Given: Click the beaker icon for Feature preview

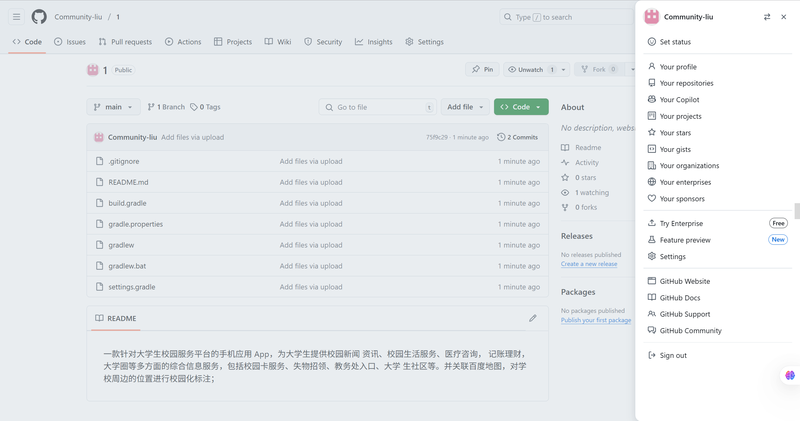Looking at the screenshot, I should coord(652,239).
